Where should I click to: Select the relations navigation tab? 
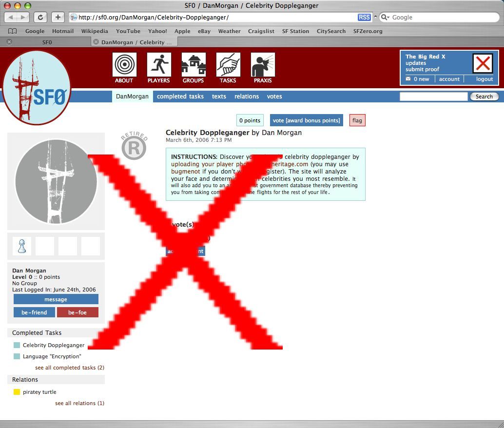pos(247,97)
